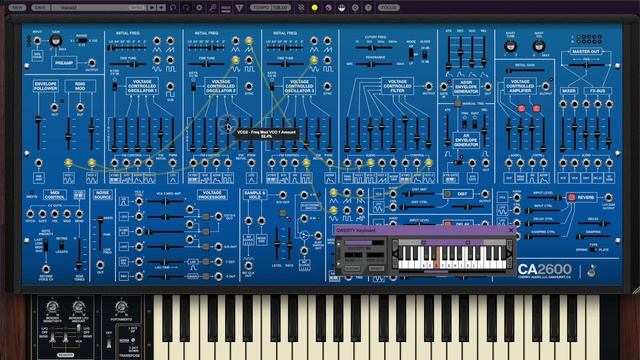Toggle the VCO 2 keyboard CV switch

pyautogui.click(x=193, y=86)
